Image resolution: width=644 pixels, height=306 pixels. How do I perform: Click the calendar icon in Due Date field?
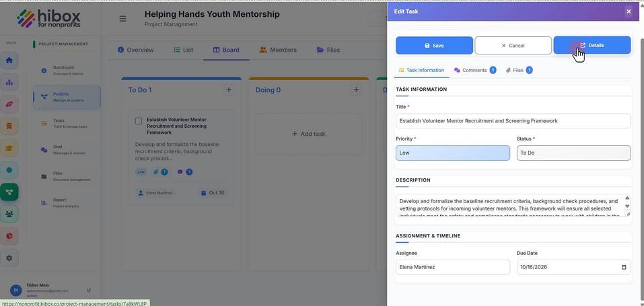pyautogui.click(x=624, y=268)
